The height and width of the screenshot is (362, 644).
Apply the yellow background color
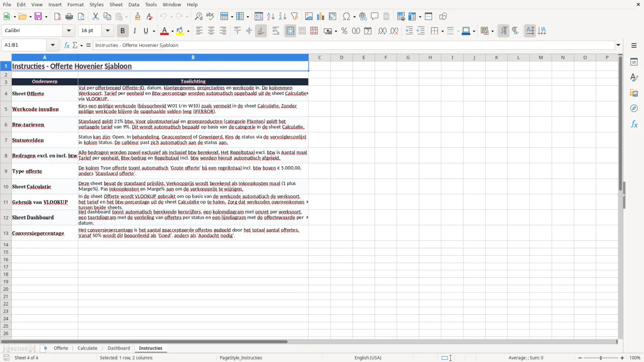click(x=180, y=31)
